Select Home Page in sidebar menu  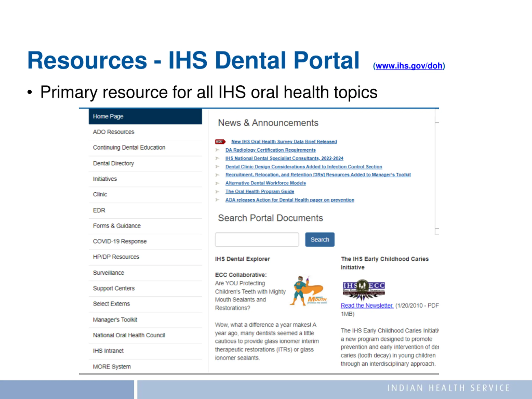(x=145, y=116)
